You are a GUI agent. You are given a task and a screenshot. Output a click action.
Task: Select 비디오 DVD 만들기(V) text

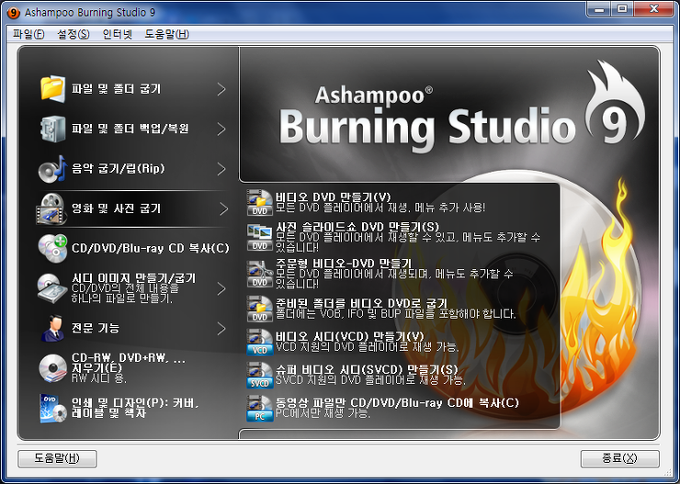click(333, 197)
